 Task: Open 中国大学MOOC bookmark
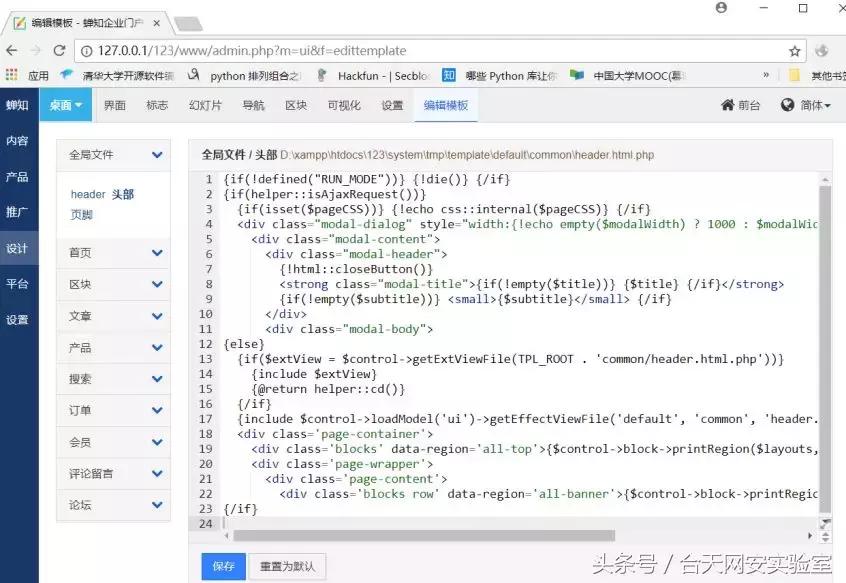[x=627, y=76]
